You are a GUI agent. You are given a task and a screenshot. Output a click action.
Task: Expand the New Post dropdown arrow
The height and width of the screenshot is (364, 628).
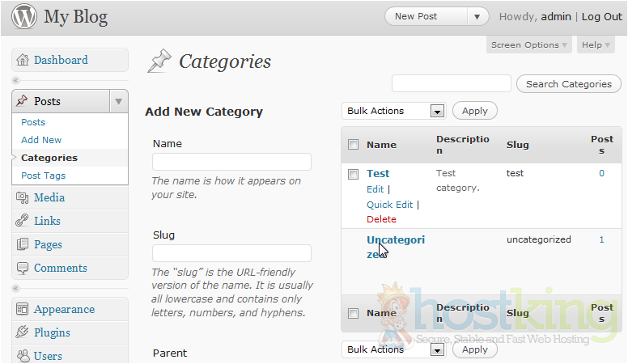point(478,17)
